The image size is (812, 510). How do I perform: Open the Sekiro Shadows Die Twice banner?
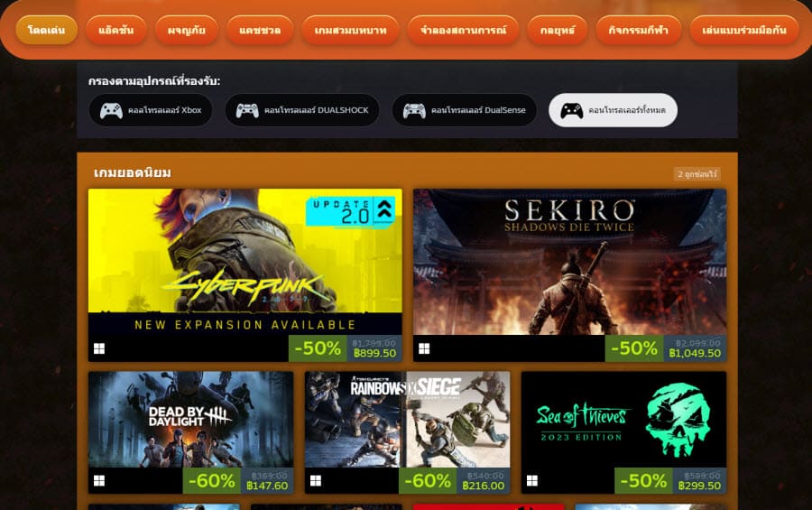(569, 262)
